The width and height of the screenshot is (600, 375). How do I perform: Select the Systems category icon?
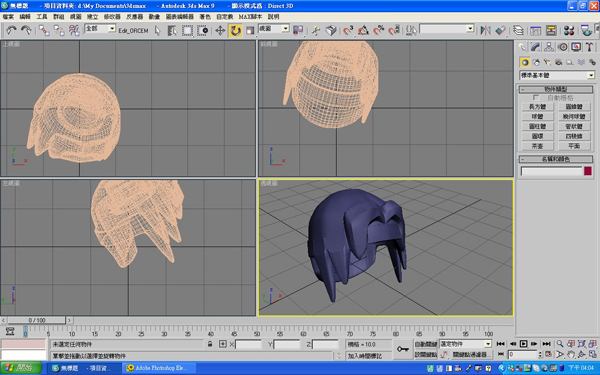click(x=592, y=62)
